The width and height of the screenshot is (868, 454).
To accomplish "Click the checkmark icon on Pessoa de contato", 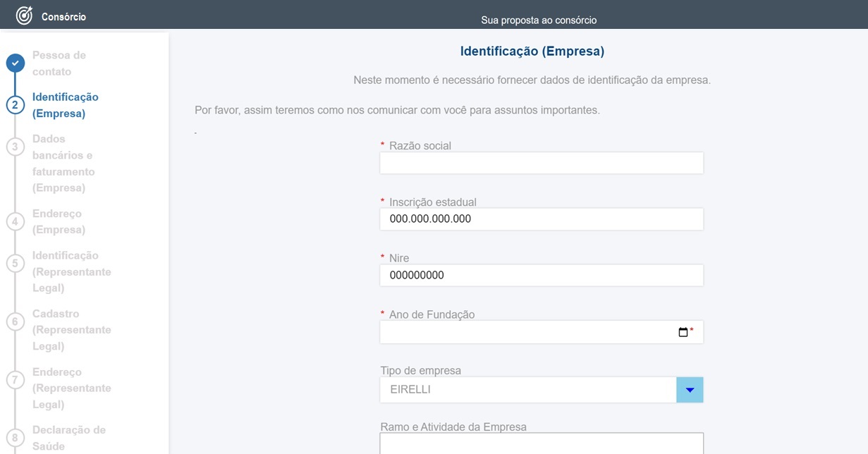I will [x=16, y=63].
